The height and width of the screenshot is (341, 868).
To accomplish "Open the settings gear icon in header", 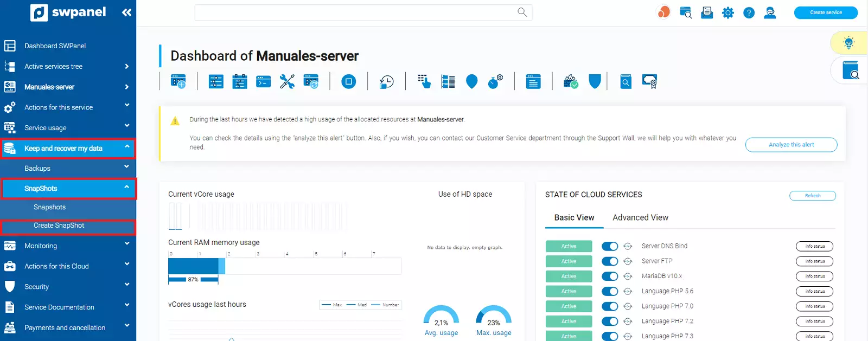I will click(727, 12).
